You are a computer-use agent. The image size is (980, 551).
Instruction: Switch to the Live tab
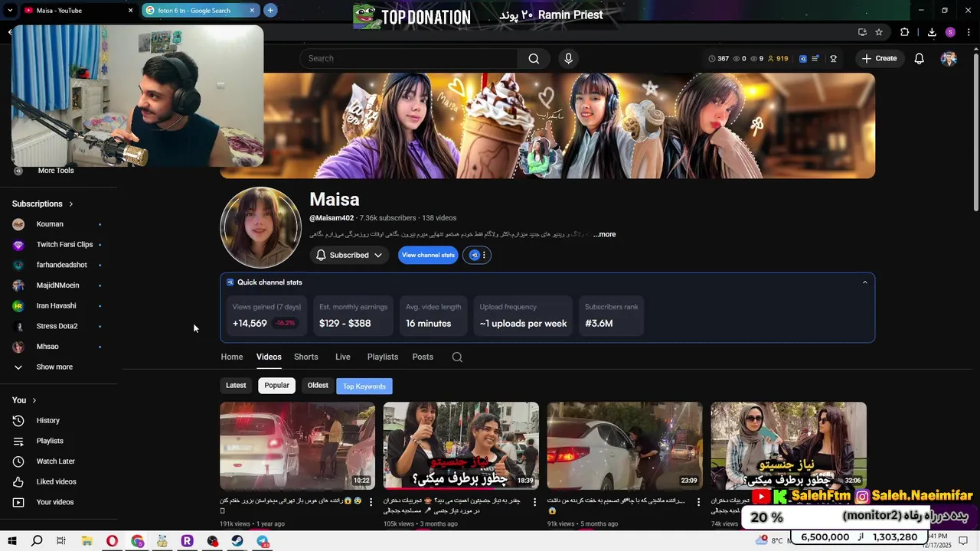click(342, 357)
